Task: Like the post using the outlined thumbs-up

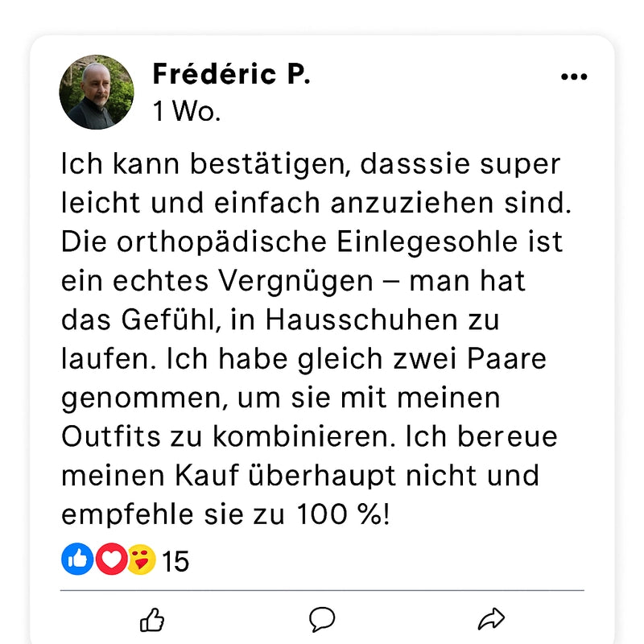Action: (x=152, y=619)
